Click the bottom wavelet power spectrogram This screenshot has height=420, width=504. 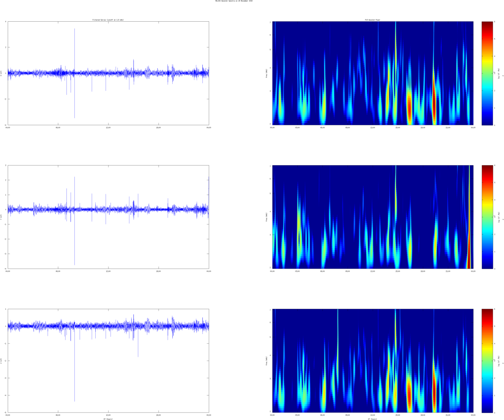(x=373, y=361)
